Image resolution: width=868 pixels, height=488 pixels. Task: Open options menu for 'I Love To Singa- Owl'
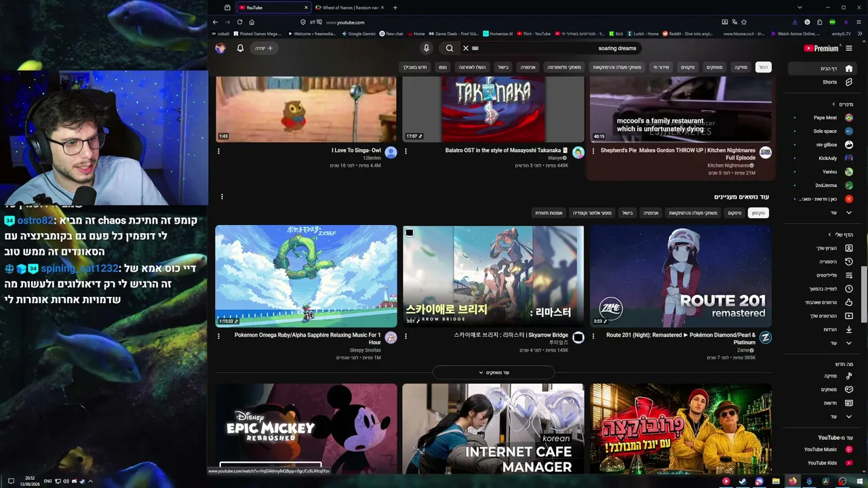tap(218, 151)
